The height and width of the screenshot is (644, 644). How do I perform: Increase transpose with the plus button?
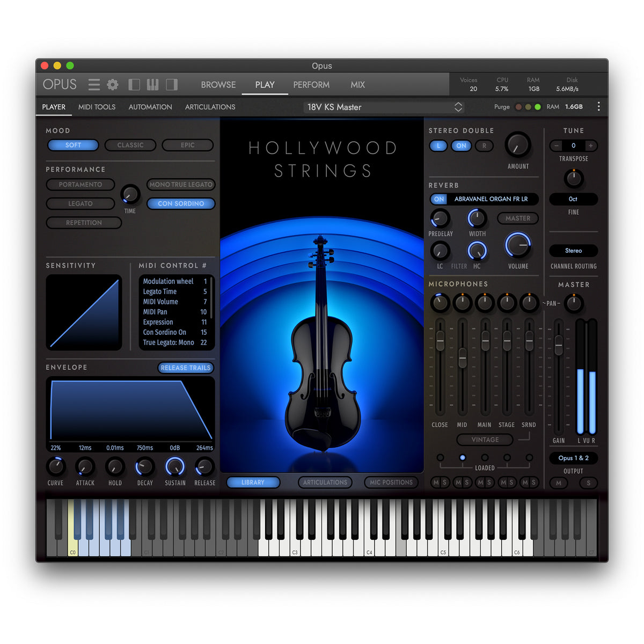[591, 145]
